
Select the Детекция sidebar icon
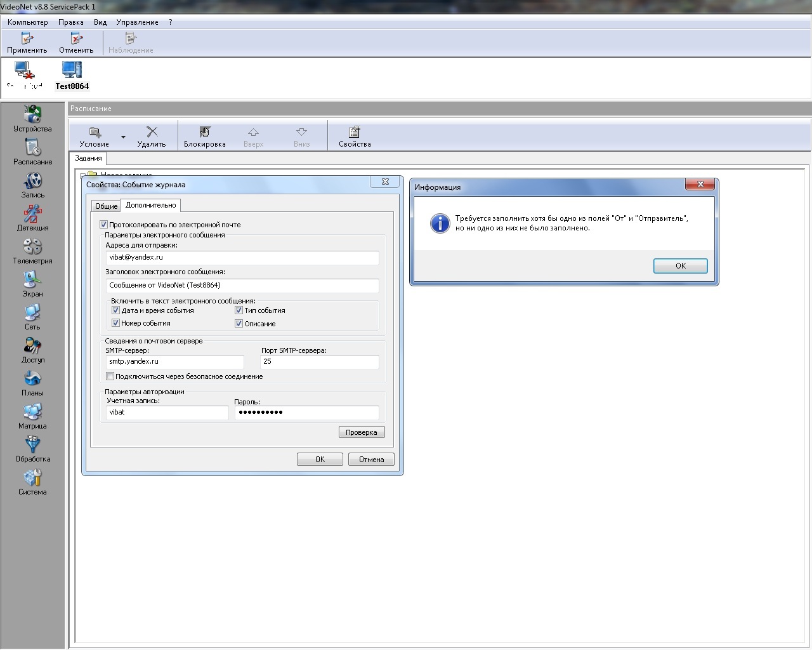(x=32, y=218)
